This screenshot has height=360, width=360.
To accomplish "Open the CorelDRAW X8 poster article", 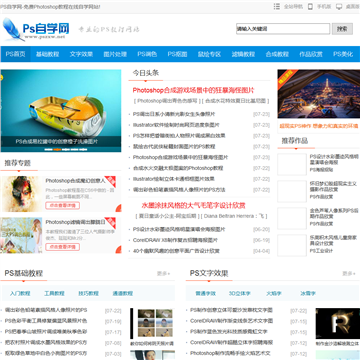I will click(175, 240).
